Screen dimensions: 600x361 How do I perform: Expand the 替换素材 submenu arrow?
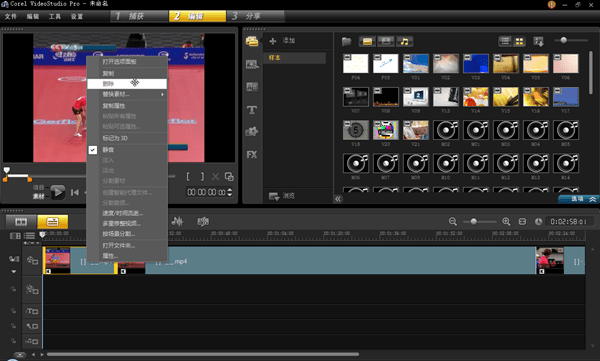[162, 94]
